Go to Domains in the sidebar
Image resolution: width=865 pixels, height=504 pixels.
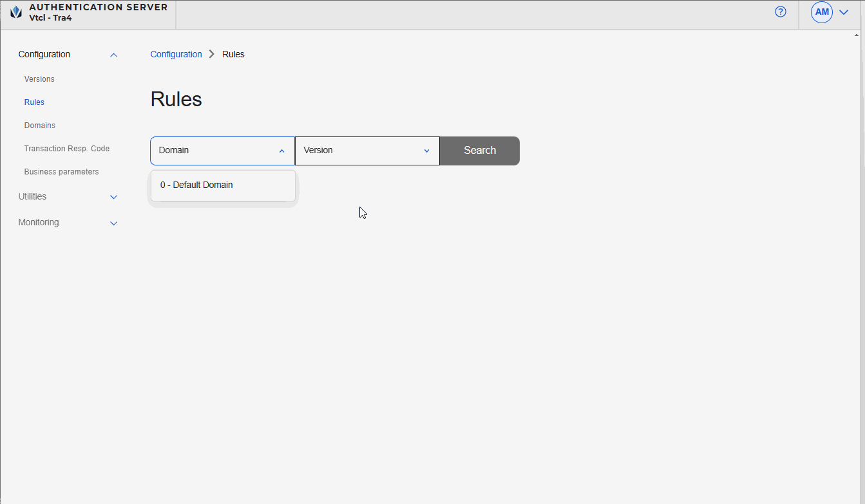[40, 126]
